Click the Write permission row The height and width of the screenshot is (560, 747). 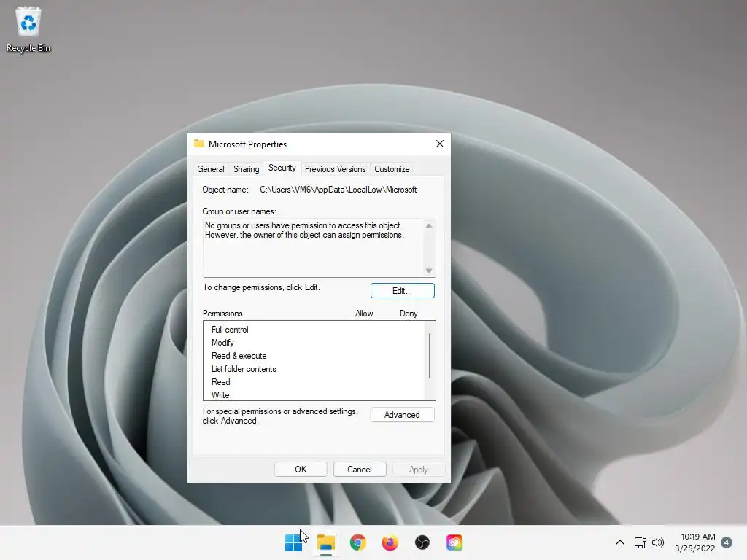point(314,394)
